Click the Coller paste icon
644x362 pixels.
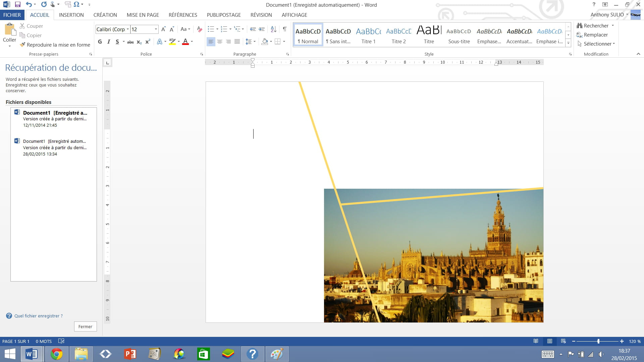point(9,30)
